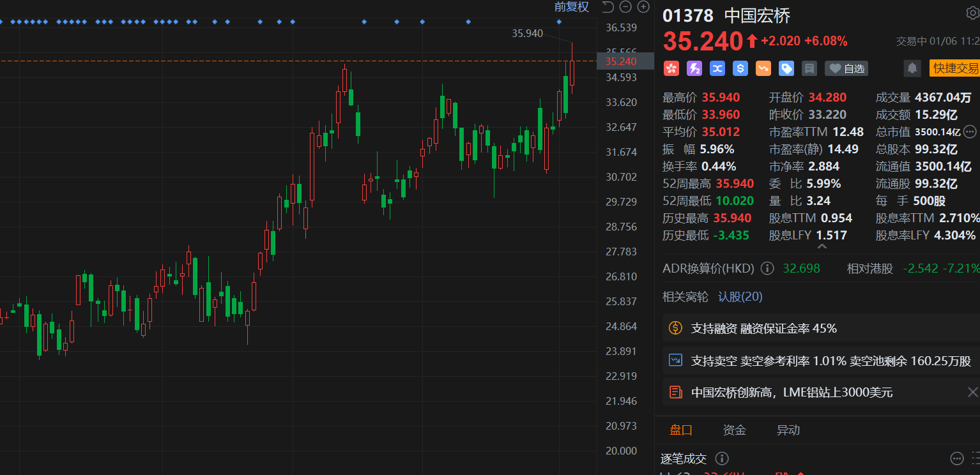This screenshot has height=475, width=980.
Task: Open the 前复权 adjustment dropdown
Action: point(572,7)
